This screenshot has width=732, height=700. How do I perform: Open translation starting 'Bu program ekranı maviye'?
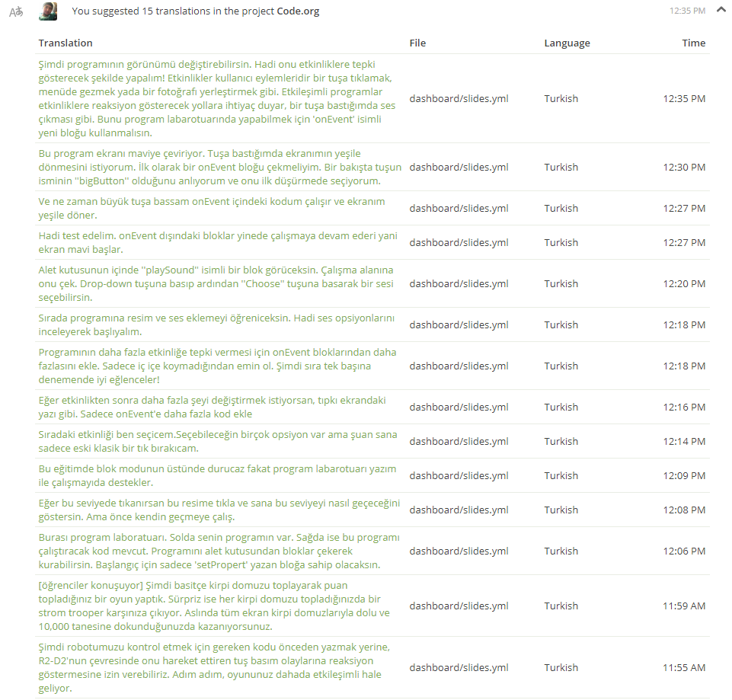click(x=220, y=167)
